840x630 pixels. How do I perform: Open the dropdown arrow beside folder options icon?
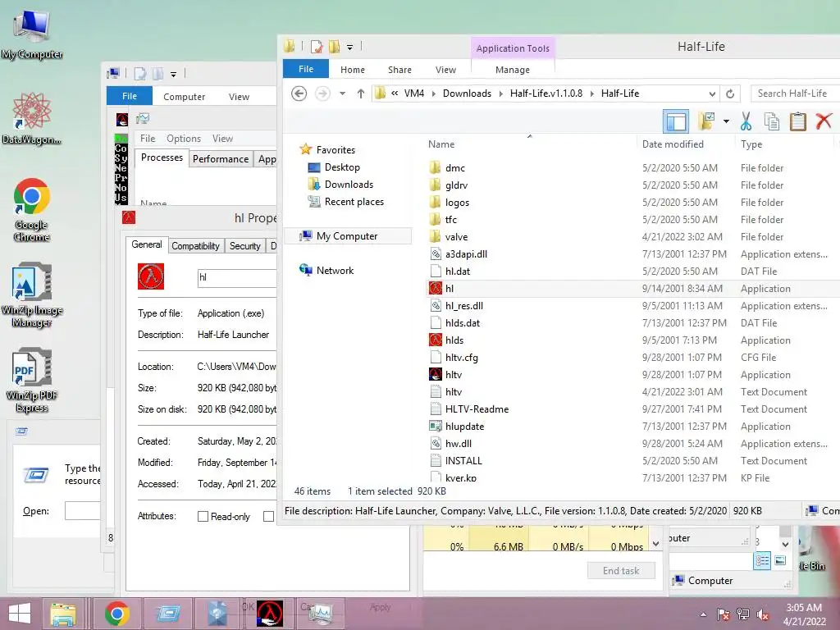[726, 121]
